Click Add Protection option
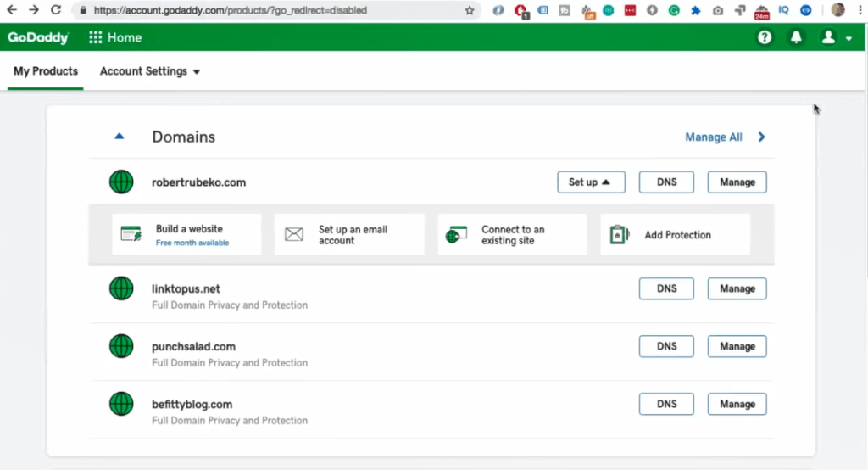Viewport: 868px width, 470px height. click(676, 234)
